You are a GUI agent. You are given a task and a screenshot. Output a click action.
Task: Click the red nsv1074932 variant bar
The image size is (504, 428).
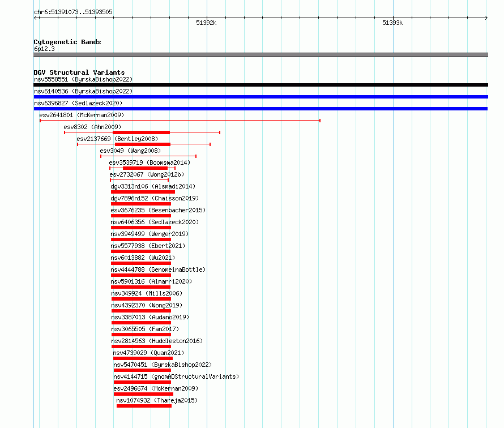tap(144, 406)
